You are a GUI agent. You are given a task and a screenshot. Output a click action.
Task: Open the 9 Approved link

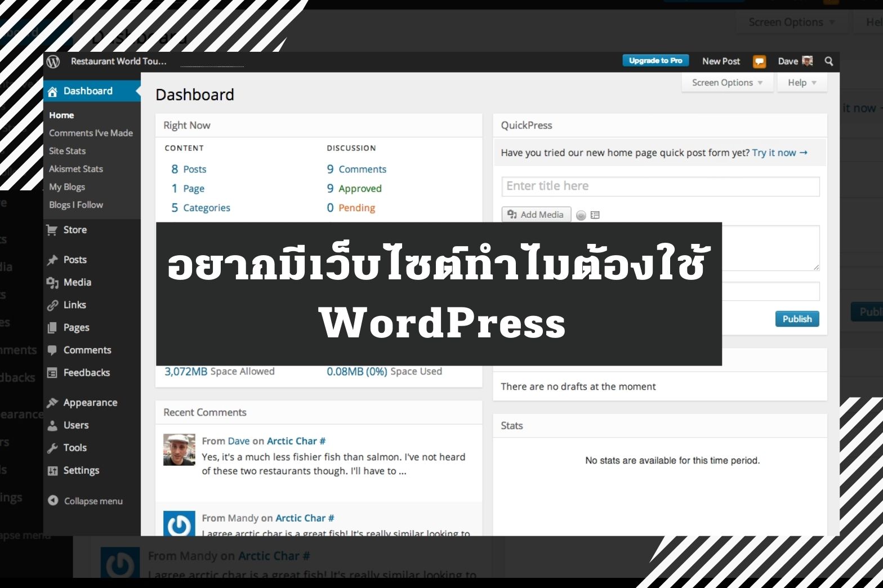point(354,189)
